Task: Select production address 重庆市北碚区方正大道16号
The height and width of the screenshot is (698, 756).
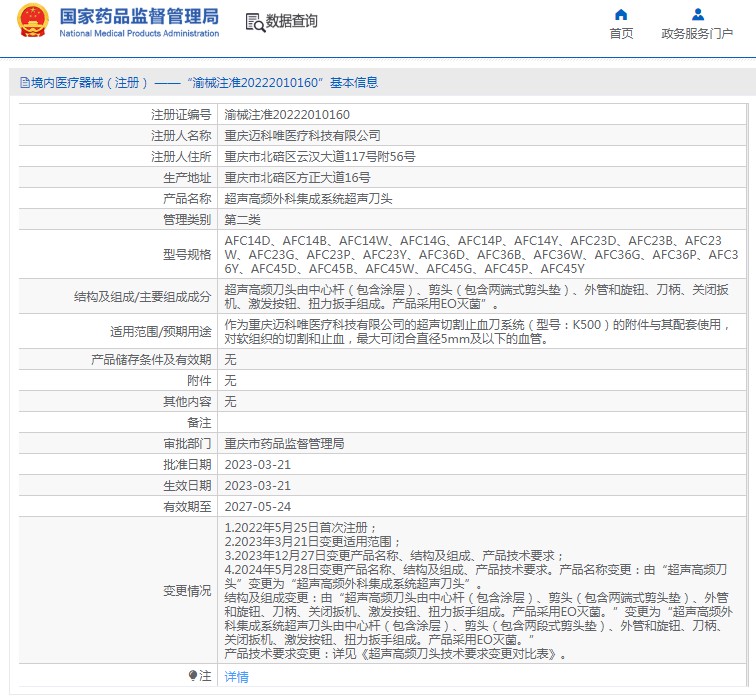Action: click(x=297, y=178)
